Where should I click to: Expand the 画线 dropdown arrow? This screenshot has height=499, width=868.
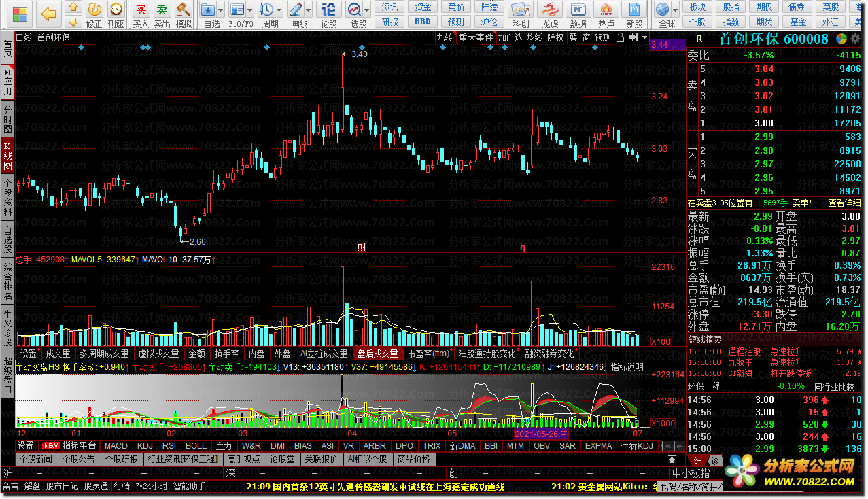pyautogui.click(x=309, y=10)
